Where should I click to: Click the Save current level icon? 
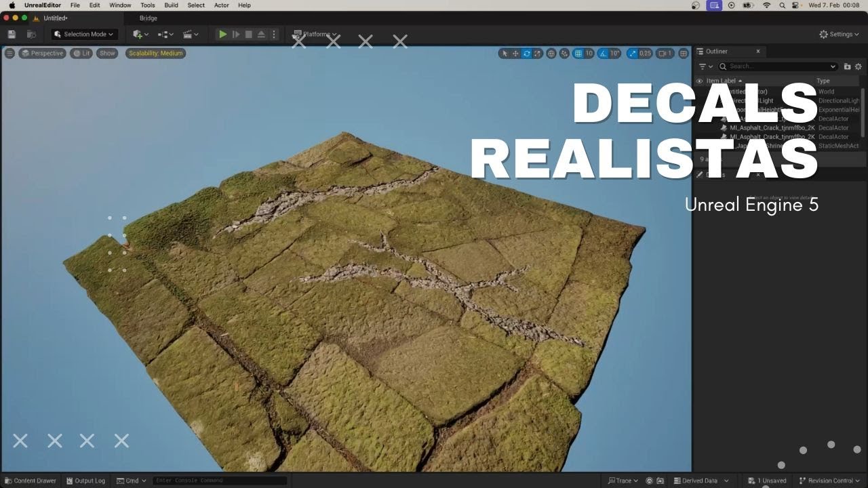[x=12, y=34]
